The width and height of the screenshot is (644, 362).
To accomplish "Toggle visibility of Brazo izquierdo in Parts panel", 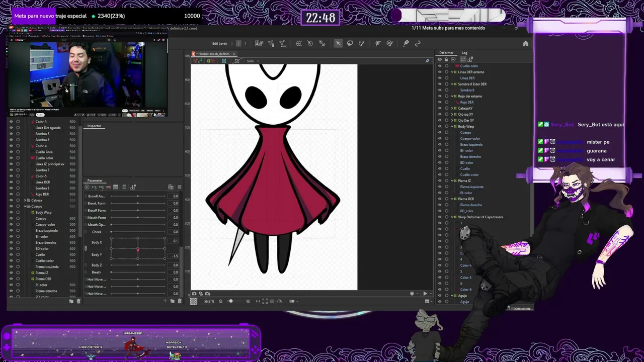I will (x=11, y=230).
